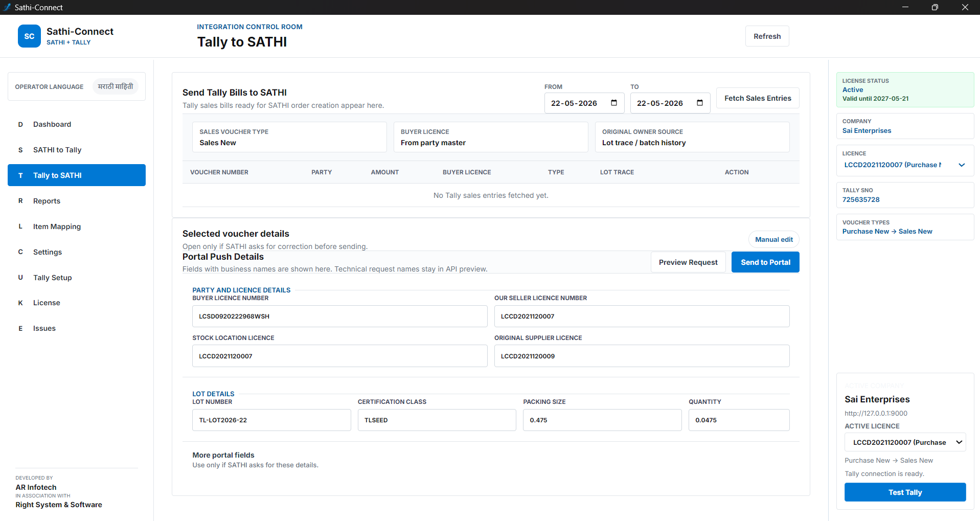Image resolution: width=980 pixels, height=521 pixels.
Task: Minimize the Sathi-Connect window
Action: tap(905, 7)
